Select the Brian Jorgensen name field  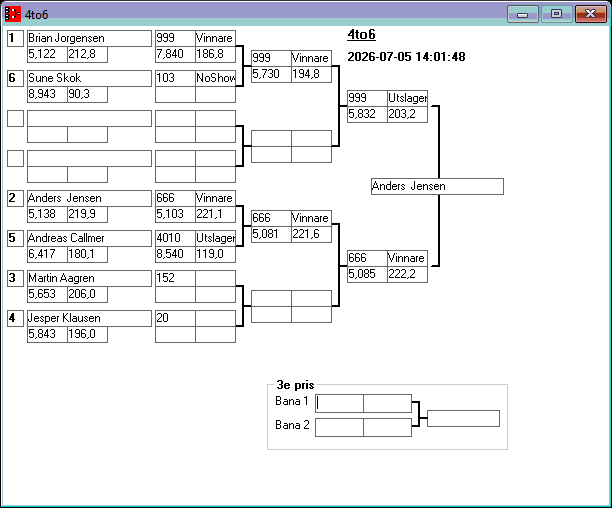[89, 38]
